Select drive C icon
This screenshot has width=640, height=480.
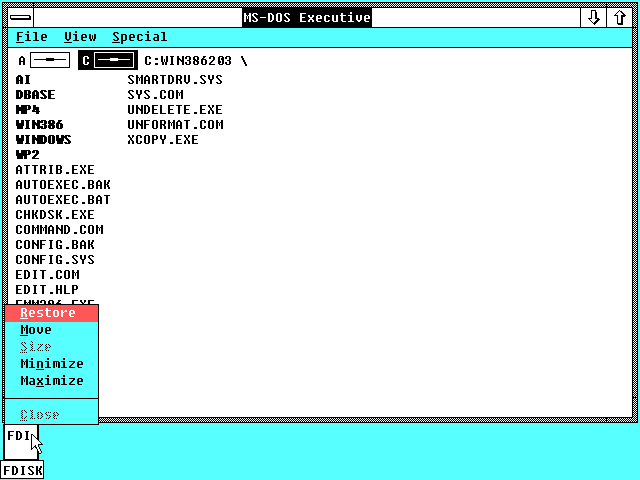pyautogui.click(x=108, y=60)
